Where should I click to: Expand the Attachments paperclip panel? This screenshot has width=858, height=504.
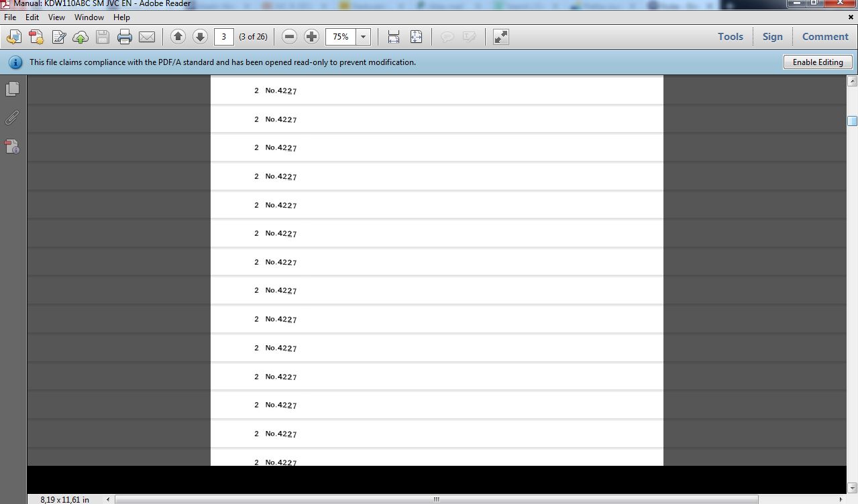12,118
